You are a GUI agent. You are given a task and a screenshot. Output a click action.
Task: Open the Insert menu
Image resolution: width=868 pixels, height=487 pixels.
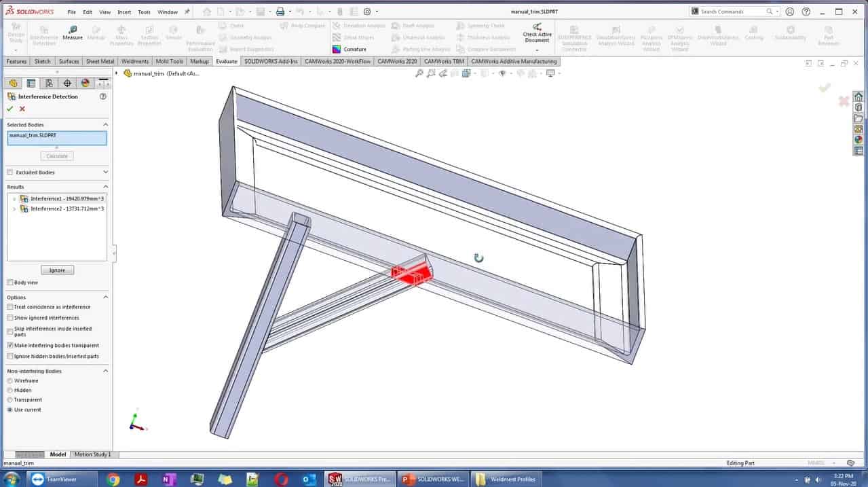[x=124, y=12]
